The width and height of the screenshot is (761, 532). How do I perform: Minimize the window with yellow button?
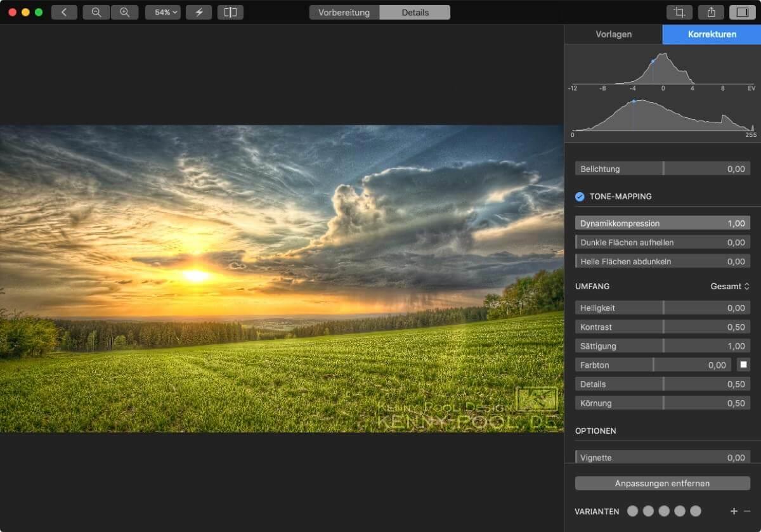point(25,12)
